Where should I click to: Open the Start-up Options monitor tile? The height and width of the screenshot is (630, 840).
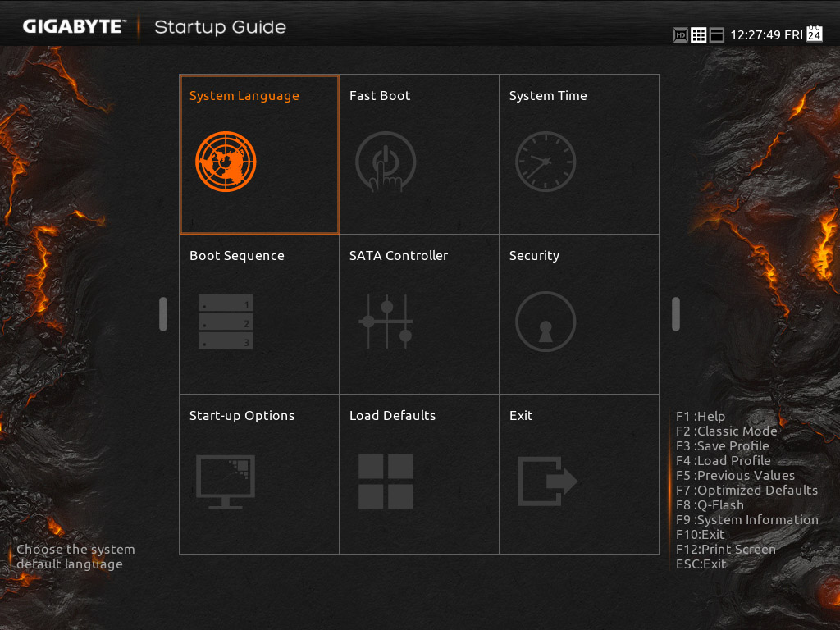[259, 475]
